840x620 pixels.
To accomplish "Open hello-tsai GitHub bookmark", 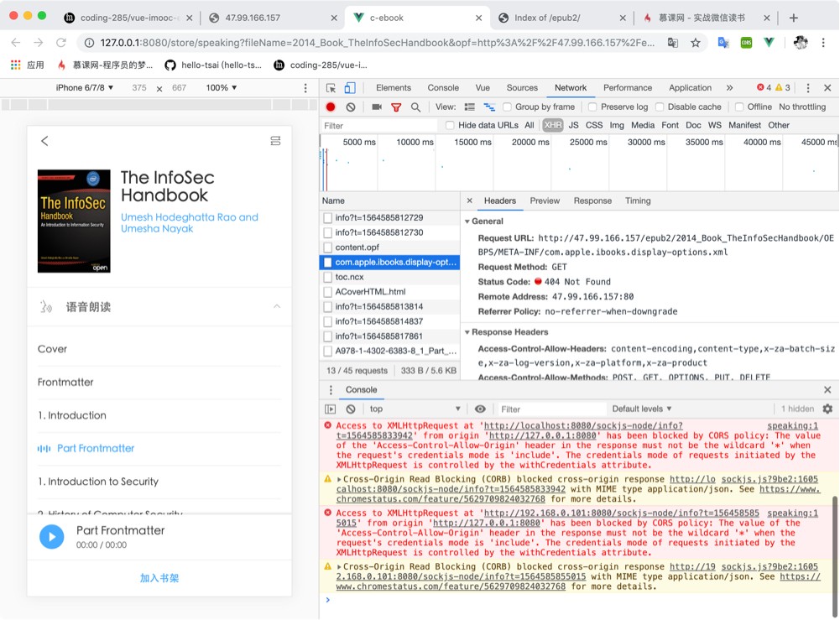I will click(x=213, y=65).
